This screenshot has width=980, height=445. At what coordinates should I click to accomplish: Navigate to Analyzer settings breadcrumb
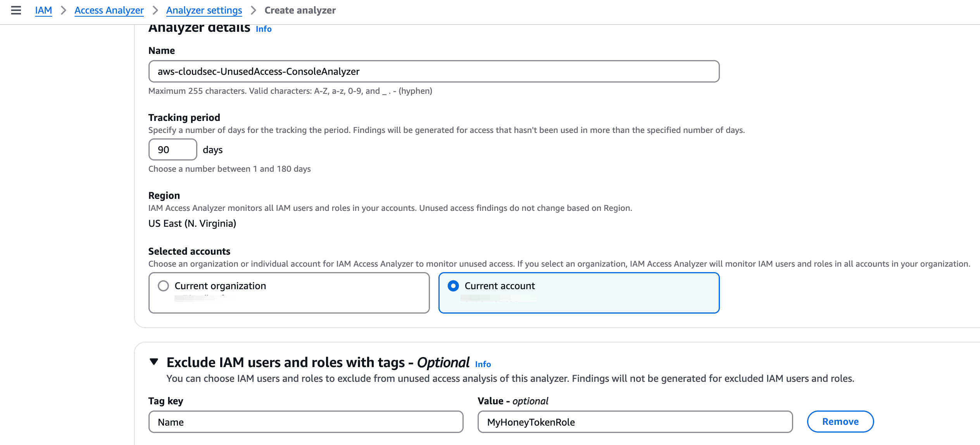point(204,10)
